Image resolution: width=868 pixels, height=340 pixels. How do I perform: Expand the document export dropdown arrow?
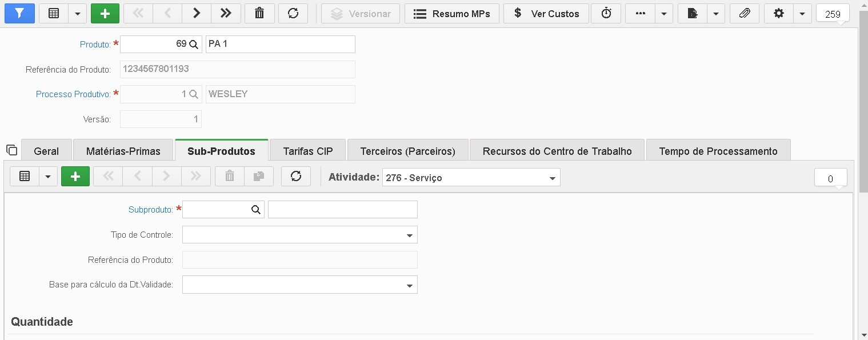click(716, 13)
